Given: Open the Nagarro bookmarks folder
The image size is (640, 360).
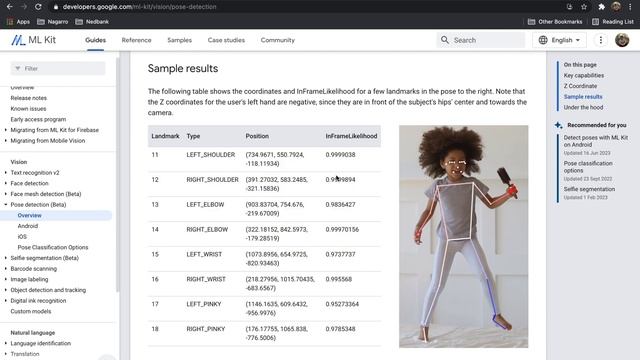Looking at the screenshot, I should tap(52, 22).
